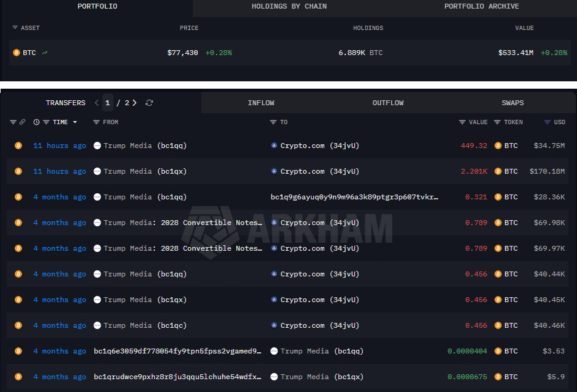Select the INFLOW tab
Viewport: 577px width, 392px height.
[x=261, y=103]
